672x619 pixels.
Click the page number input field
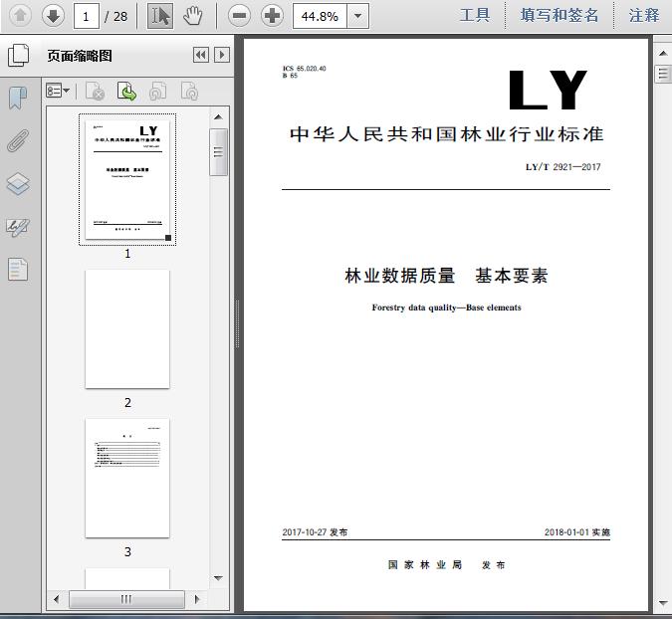87,16
